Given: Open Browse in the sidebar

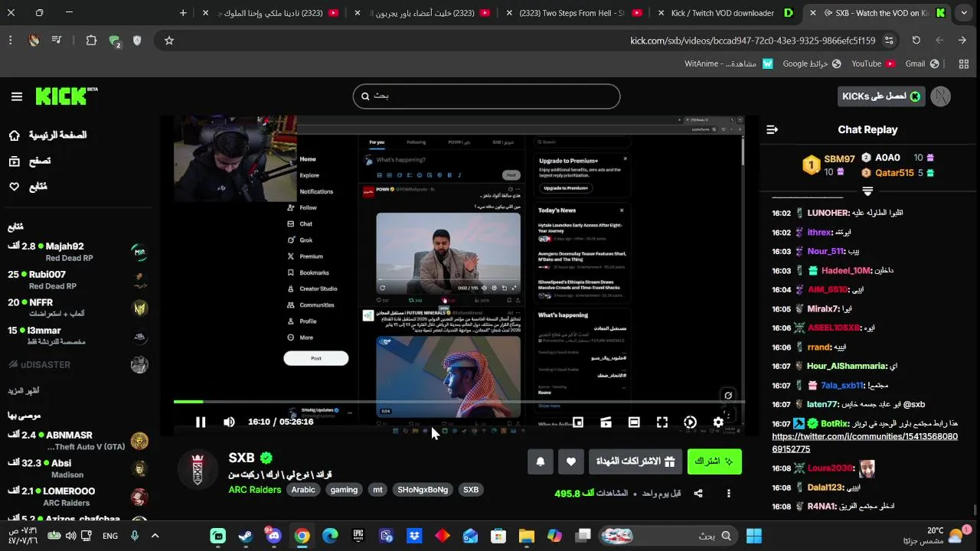Looking at the screenshot, I should (x=31, y=161).
